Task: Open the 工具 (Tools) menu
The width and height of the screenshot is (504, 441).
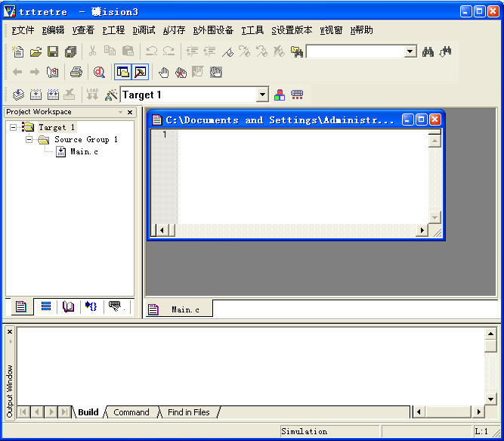Action: [x=252, y=30]
